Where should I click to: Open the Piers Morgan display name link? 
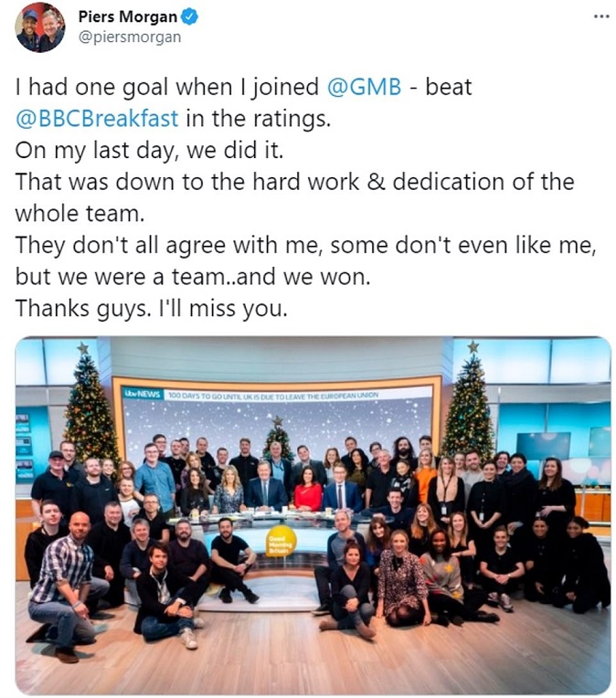click(x=134, y=16)
